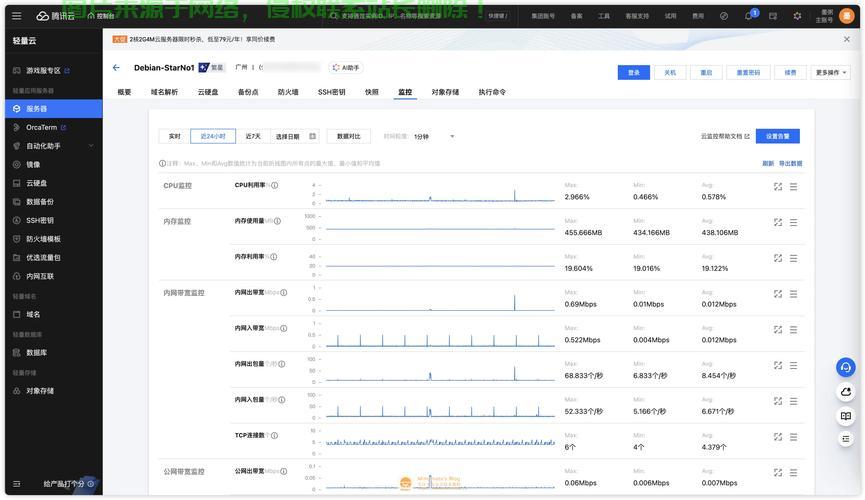Go back with the left arrow beside Debian-StarNo1
The height and width of the screenshot is (500, 865).
[116, 67]
